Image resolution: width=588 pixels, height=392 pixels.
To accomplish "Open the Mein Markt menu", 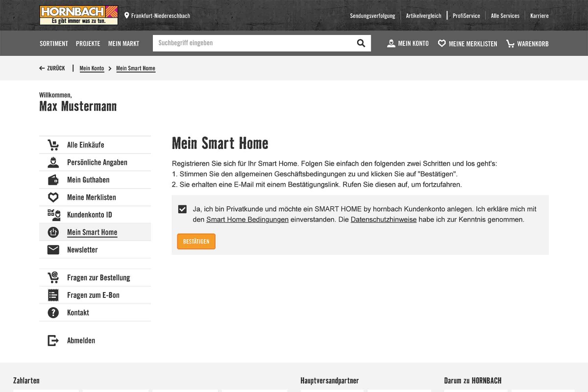I will pos(123,43).
